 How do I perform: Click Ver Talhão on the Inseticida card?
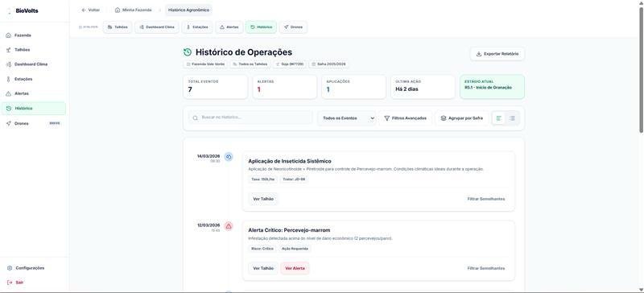pos(263,199)
